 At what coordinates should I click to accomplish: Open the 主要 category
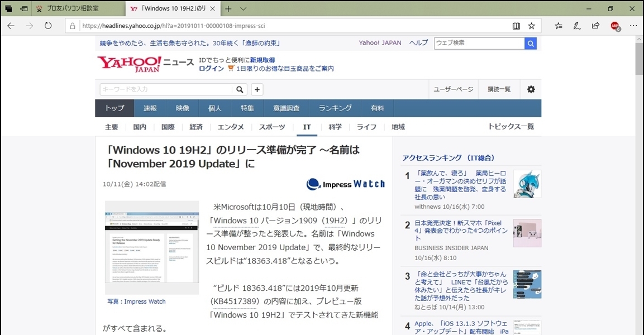click(112, 127)
